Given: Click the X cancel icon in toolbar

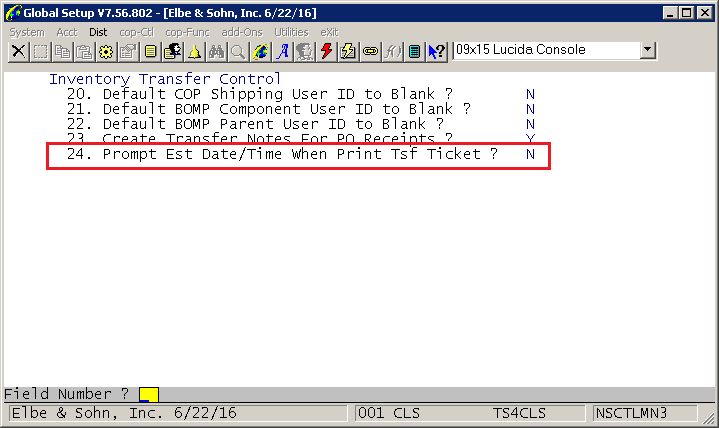Looking at the screenshot, I should point(18,51).
